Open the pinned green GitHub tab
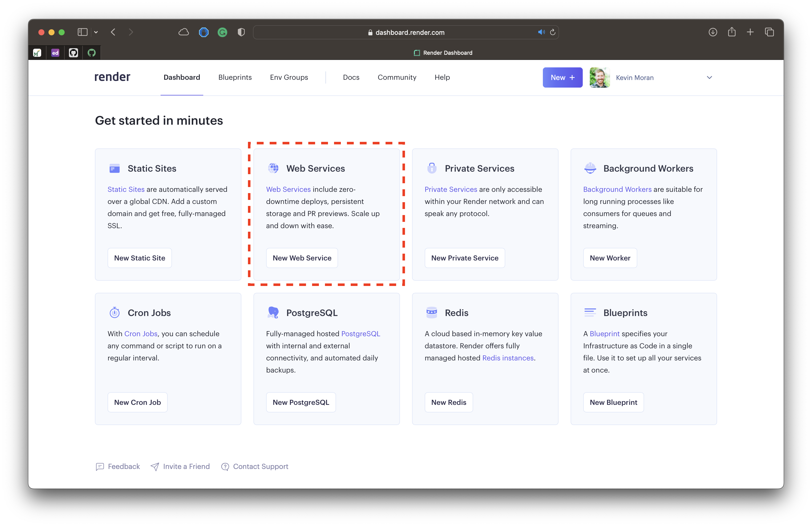The height and width of the screenshot is (526, 812). 91,53
